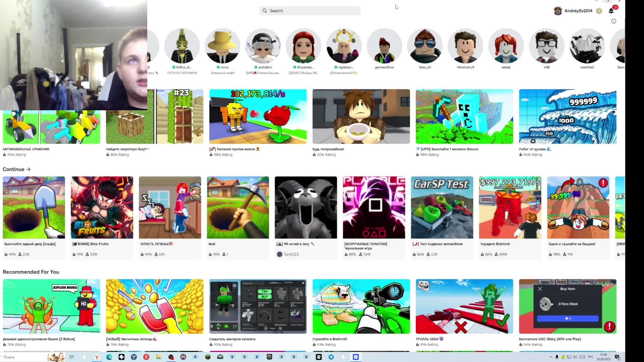The width and height of the screenshot is (644, 362).
Task: Launch Epic Games from taskbar
Action: point(269,357)
